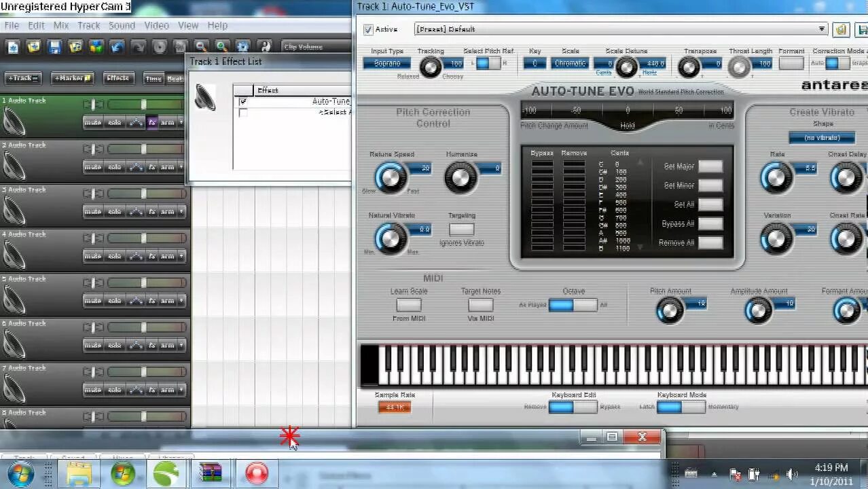Uncheck the Auto-Tune effect checkbox in effect list

click(243, 101)
